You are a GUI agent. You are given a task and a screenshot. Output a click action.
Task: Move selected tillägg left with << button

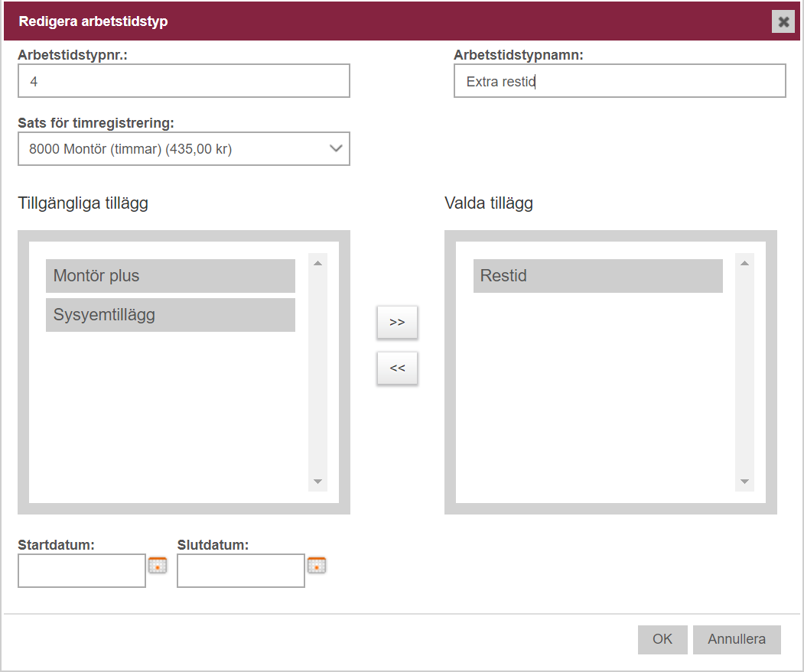[x=397, y=368]
